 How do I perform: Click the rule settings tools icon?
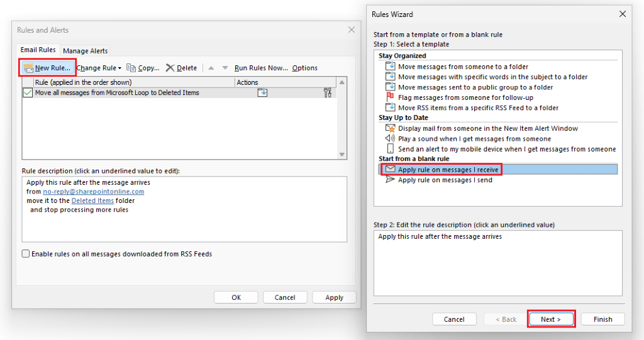pos(327,92)
